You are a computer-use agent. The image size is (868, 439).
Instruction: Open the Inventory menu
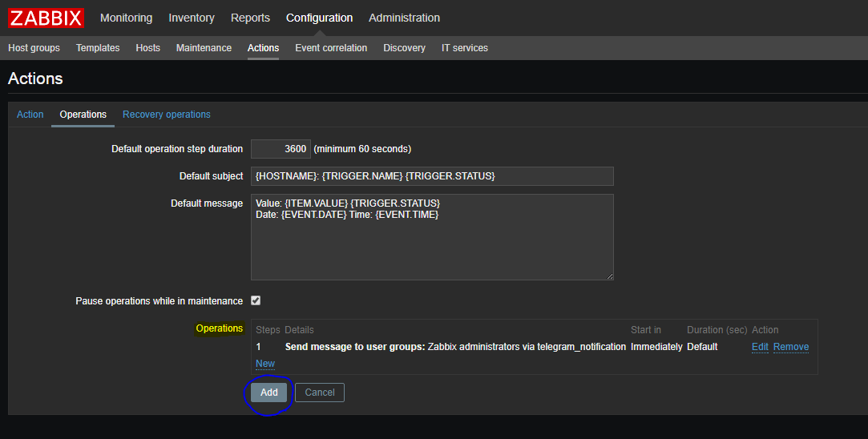point(192,18)
